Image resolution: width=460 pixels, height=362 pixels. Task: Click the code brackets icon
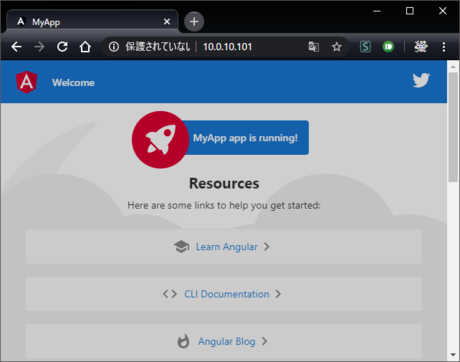coord(170,294)
